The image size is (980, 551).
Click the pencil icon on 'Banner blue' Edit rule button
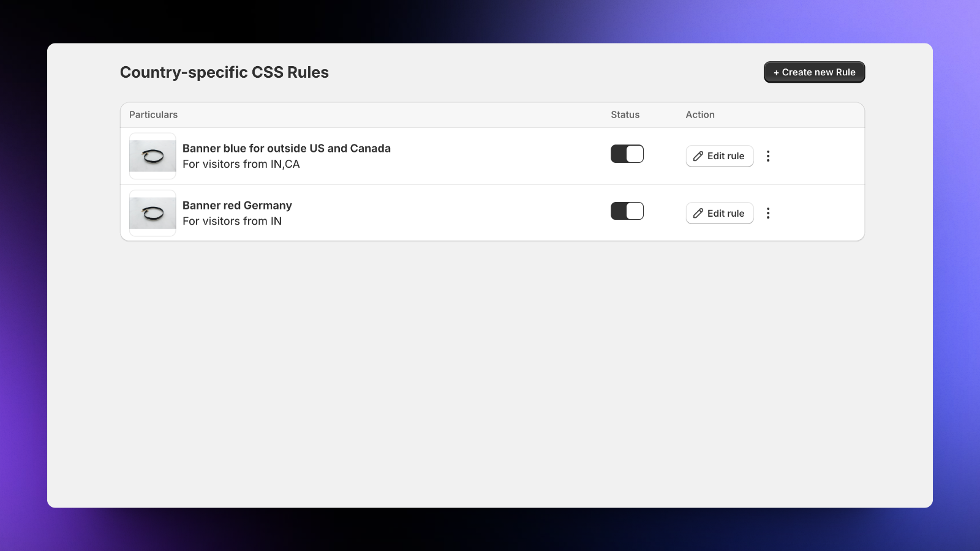point(698,156)
